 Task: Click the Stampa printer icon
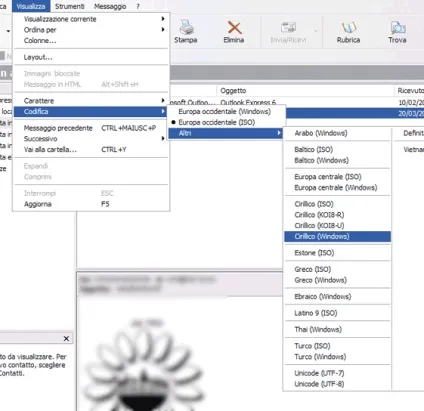(186, 27)
